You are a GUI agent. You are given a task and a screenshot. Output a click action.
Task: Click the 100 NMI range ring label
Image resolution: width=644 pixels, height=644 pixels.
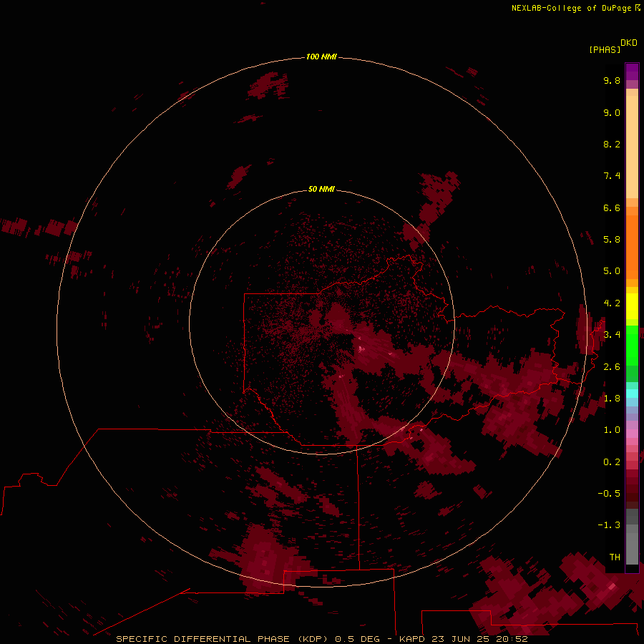pyautogui.click(x=321, y=57)
